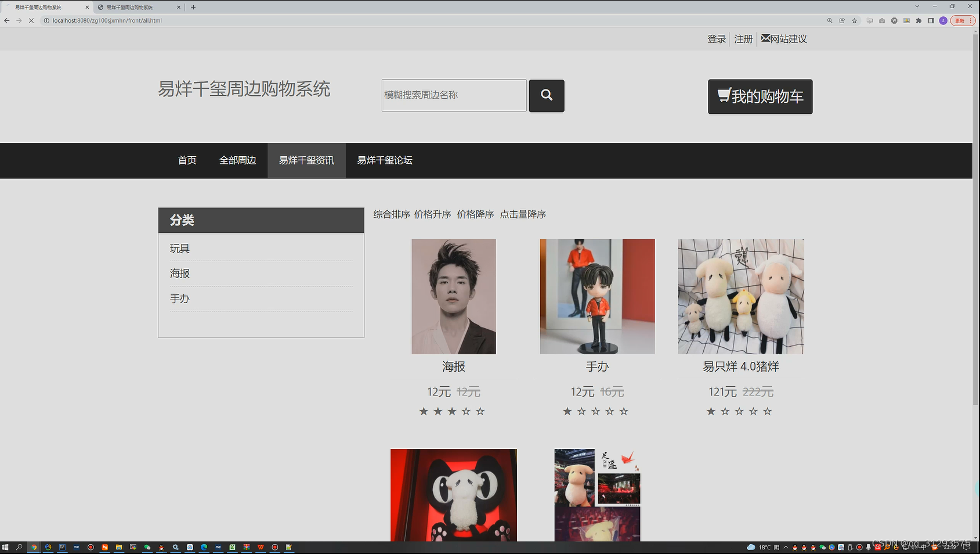This screenshot has width=980, height=554.
Task: Click the 易烊千玺周边购物系统 site title
Action: (244, 89)
